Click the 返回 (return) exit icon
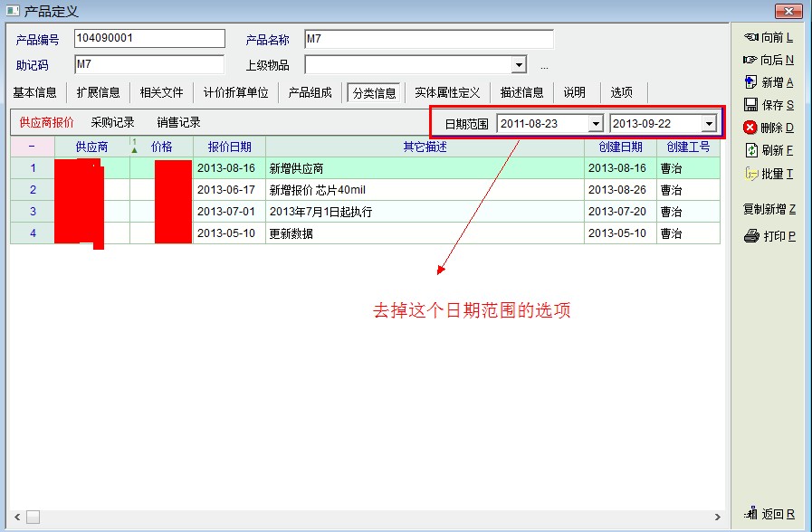Viewport: 812px width, 532px height. (750, 514)
